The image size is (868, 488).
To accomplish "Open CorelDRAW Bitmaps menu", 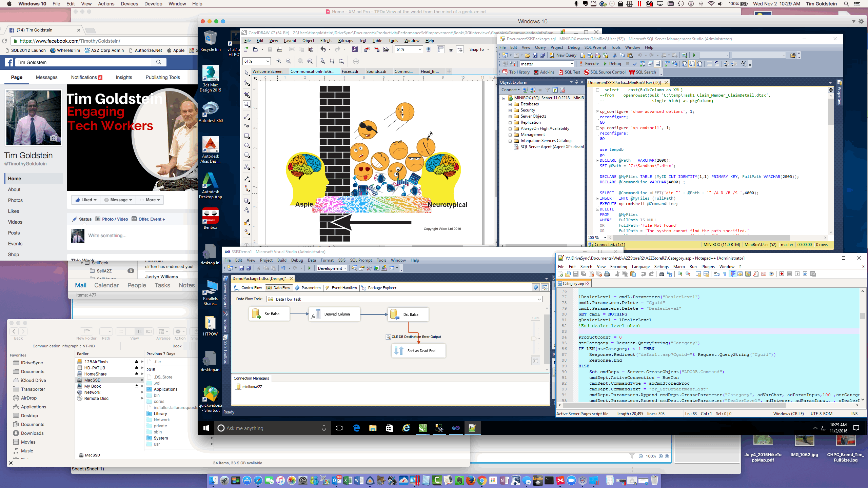I will pyautogui.click(x=346, y=41).
